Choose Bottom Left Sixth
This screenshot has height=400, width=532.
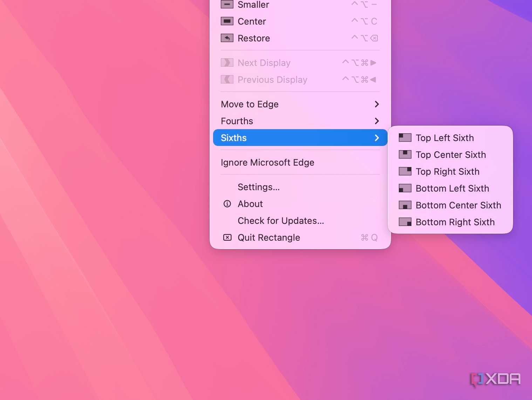coord(450,188)
